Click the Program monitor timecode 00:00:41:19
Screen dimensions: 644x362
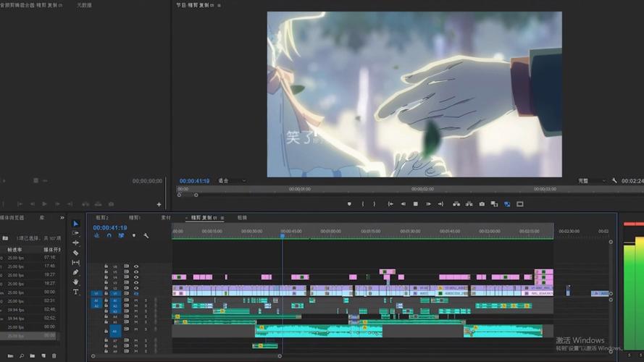194,180
